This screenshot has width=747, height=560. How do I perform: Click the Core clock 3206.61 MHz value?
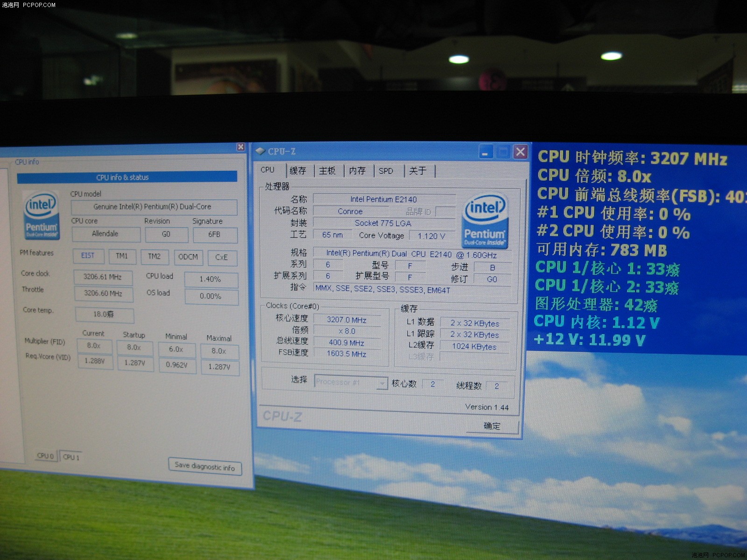click(x=103, y=277)
